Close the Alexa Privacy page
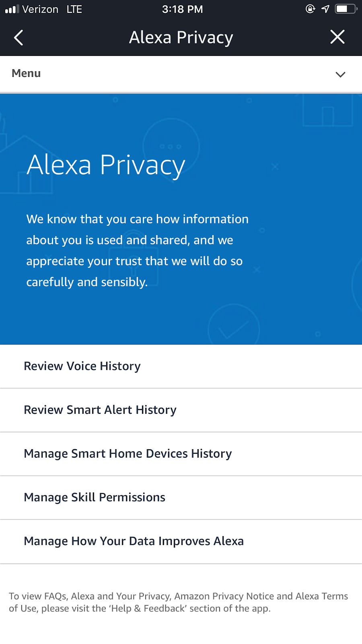 (x=337, y=37)
